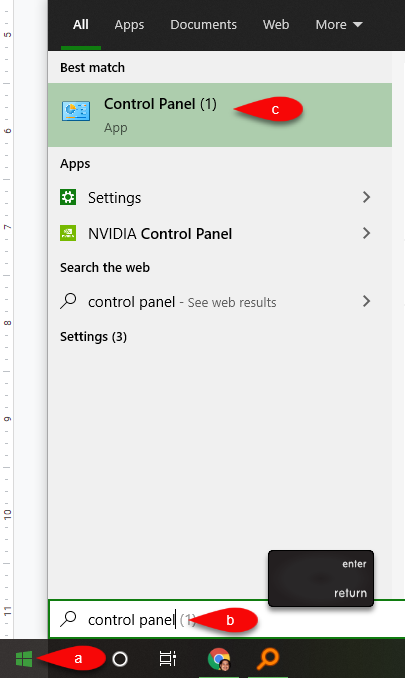The height and width of the screenshot is (678, 405).
Task: Open the More dropdown menu
Action: [339, 25]
